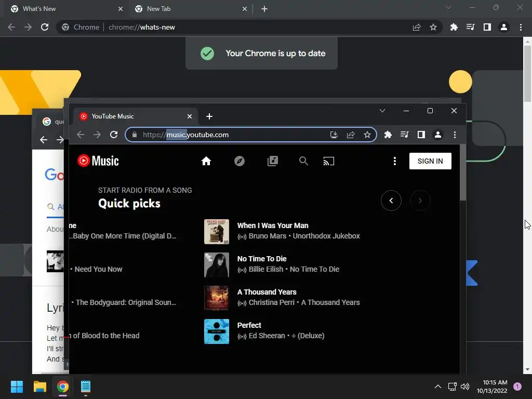Click the YouTube Music search magnifier

[x=303, y=161]
